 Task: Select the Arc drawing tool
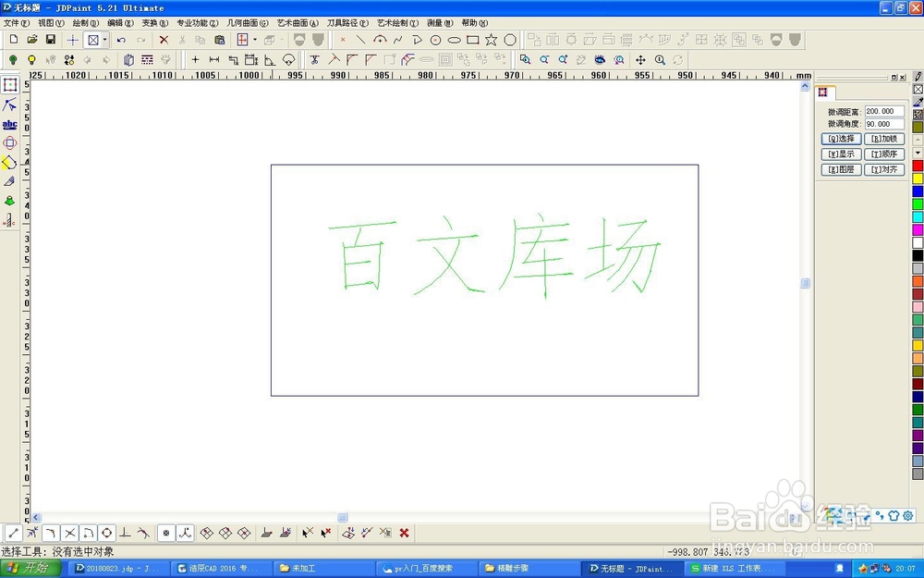point(380,40)
